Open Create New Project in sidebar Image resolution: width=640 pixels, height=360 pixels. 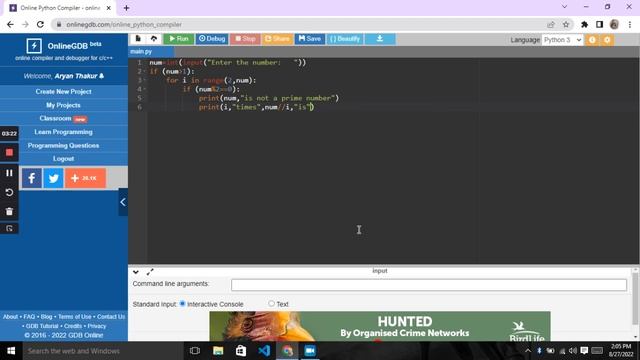pos(64,91)
